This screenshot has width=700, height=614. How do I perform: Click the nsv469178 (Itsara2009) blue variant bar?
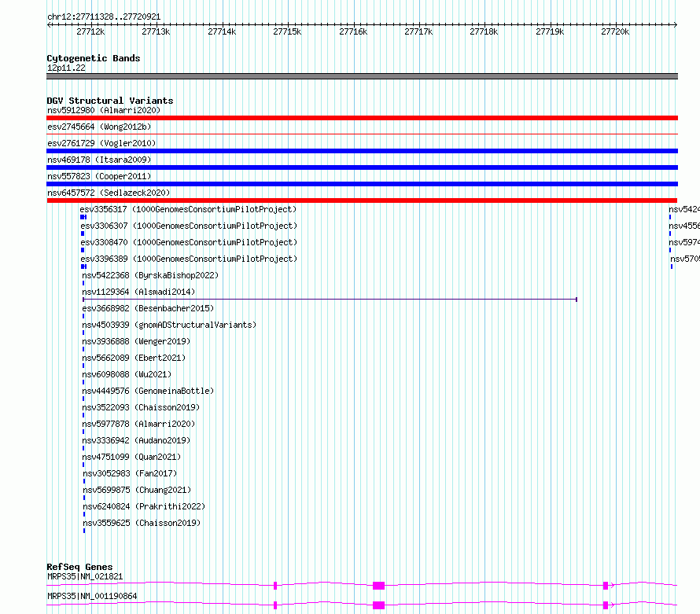click(x=362, y=167)
